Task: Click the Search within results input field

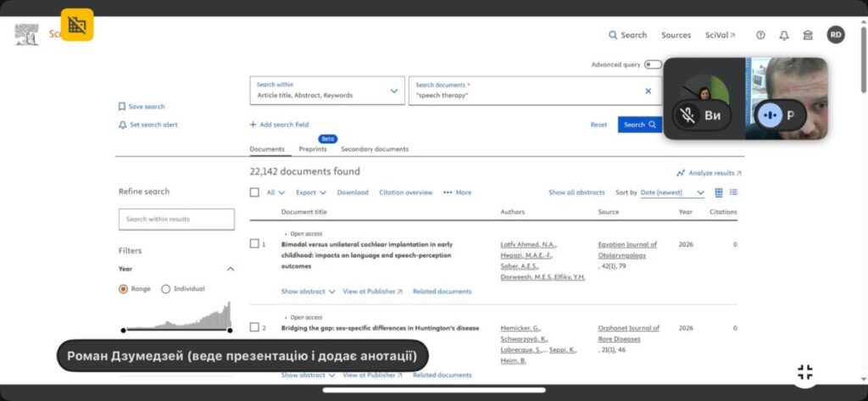Action: 176,220
